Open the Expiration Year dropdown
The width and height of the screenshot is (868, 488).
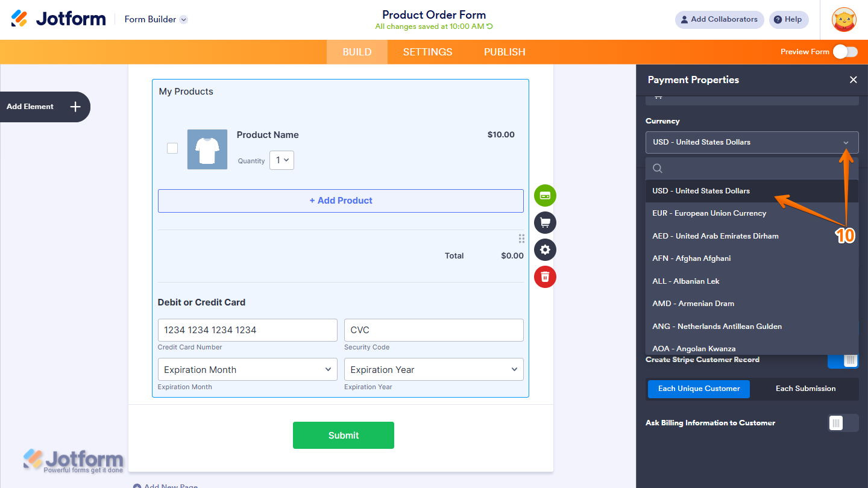(x=434, y=370)
